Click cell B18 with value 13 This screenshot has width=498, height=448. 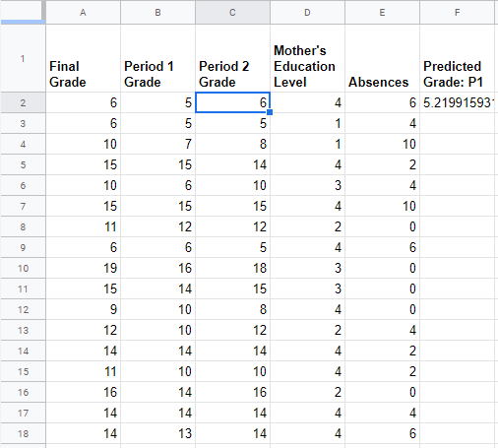(x=157, y=433)
